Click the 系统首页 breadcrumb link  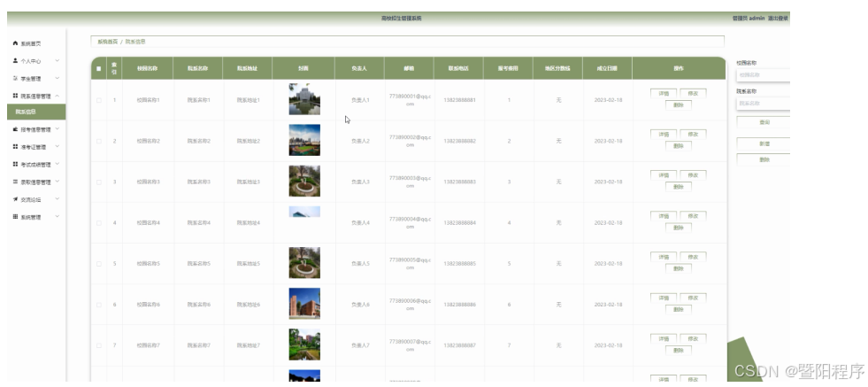(x=107, y=42)
